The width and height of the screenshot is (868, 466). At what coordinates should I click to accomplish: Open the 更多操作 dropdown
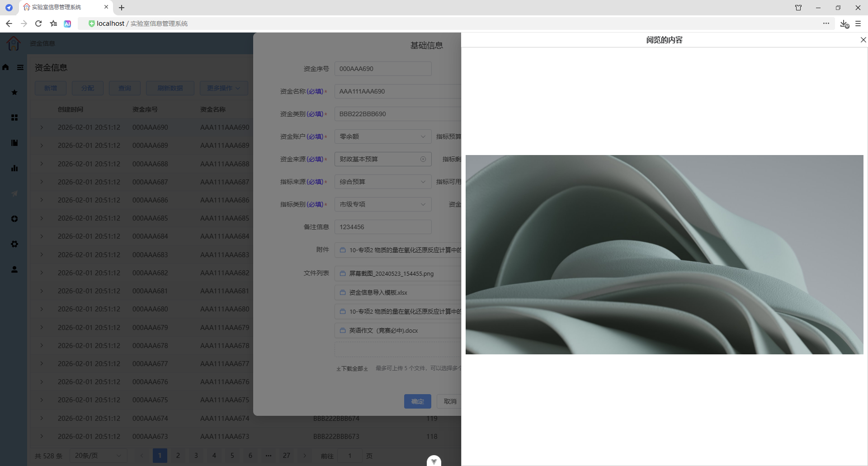224,88
